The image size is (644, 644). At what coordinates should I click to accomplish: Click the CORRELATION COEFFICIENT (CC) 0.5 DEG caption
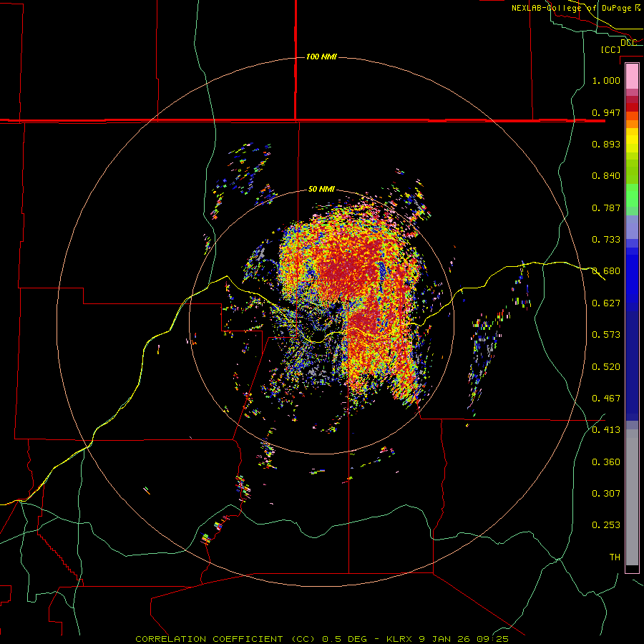(x=252, y=639)
